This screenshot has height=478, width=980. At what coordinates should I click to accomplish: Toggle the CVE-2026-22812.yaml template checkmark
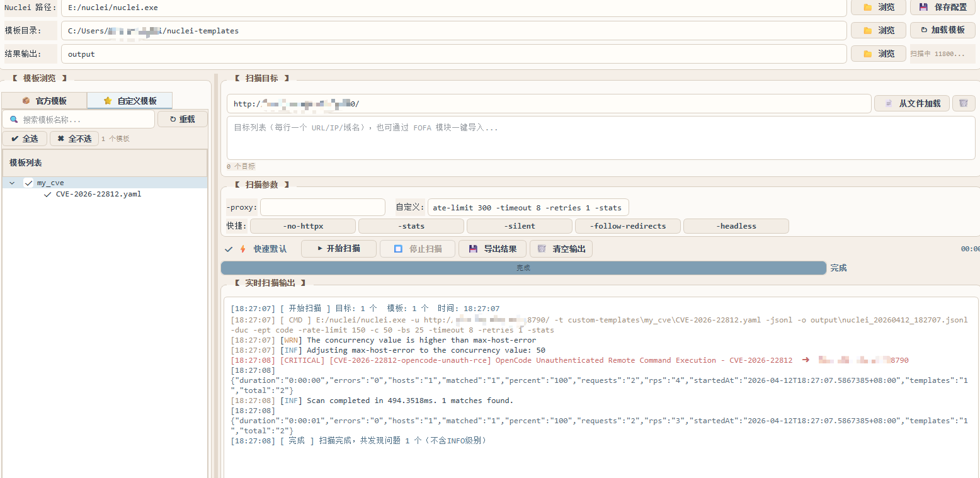tap(47, 194)
